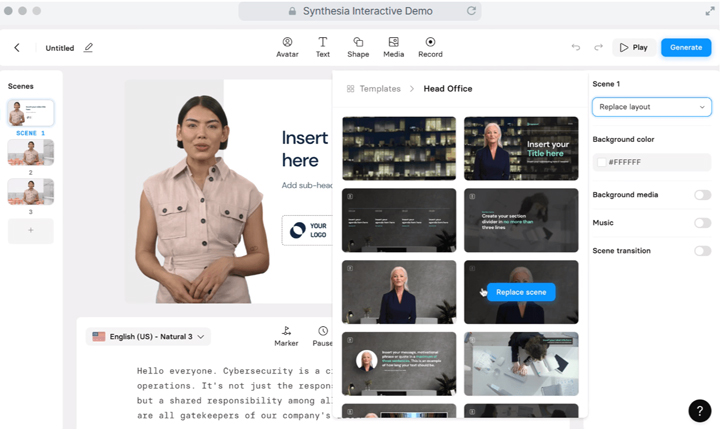Image resolution: width=720 pixels, height=430 pixels.
Task: Click the Replace scene button
Action: coord(521,292)
